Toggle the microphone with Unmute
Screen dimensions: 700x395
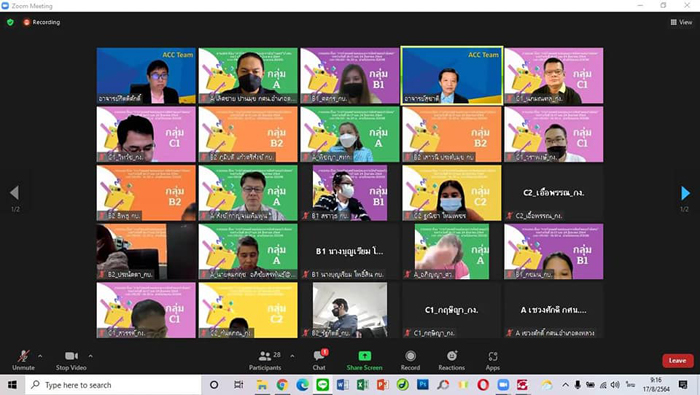point(23,361)
